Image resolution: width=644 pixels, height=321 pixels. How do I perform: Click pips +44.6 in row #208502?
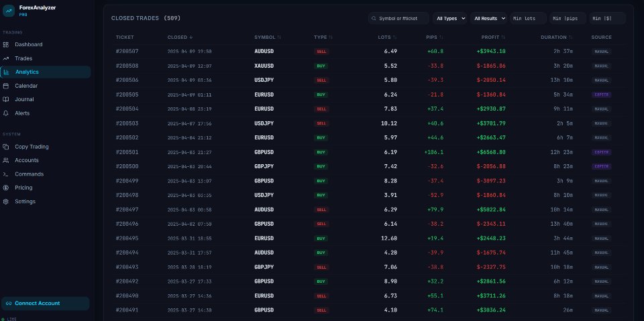[435, 137]
